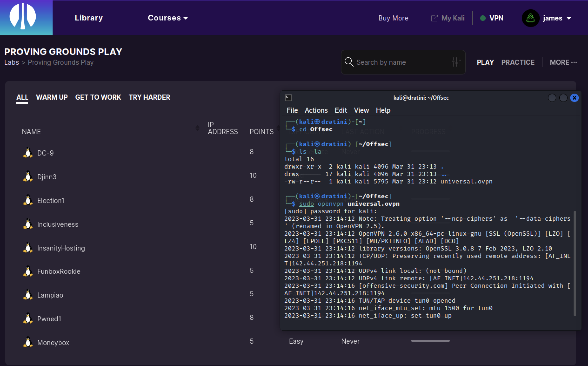This screenshot has width=588, height=366.
Task: Click the Linux penguin icon beside Moneybox
Action: tap(28, 342)
